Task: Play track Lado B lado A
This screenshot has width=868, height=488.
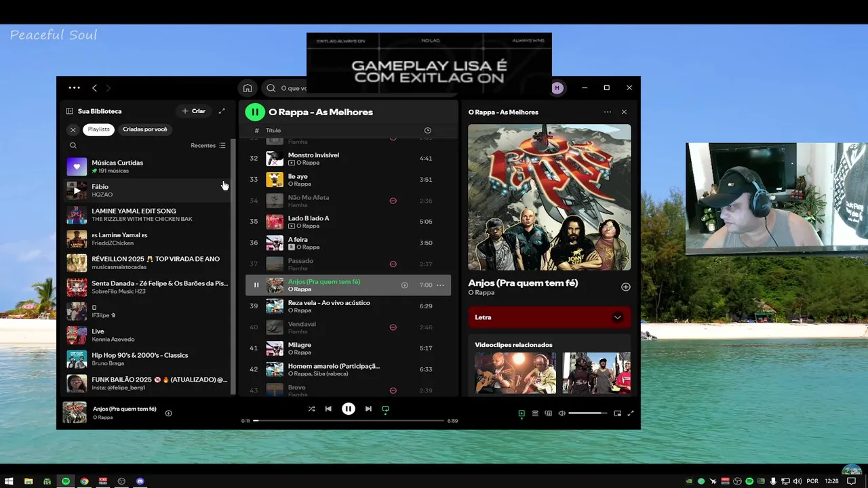Action: 348,222
